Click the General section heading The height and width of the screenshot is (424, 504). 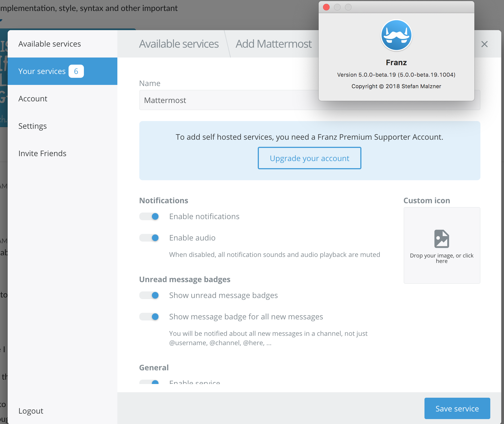(154, 368)
